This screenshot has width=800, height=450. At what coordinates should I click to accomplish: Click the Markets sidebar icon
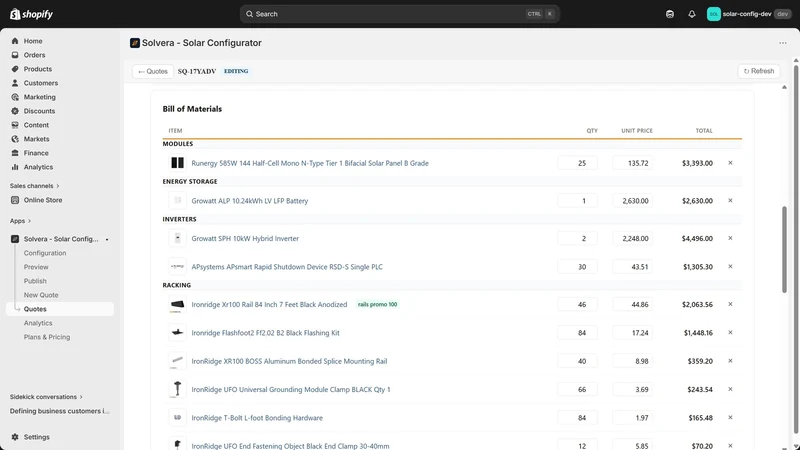[x=15, y=139]
